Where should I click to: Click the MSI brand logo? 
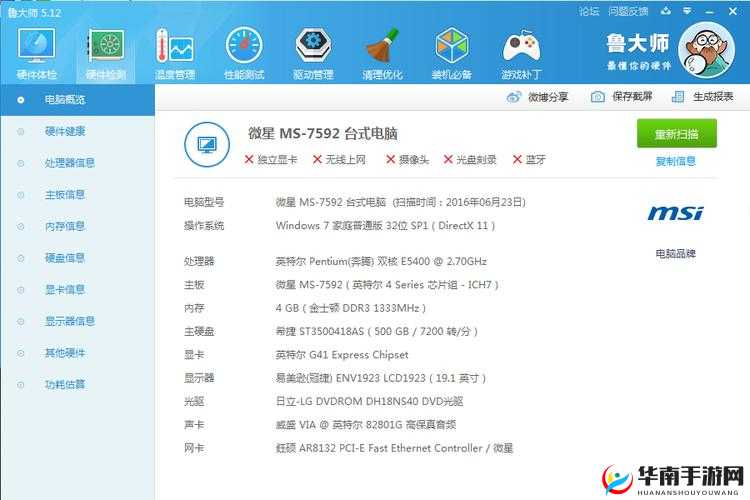(675, 213)
